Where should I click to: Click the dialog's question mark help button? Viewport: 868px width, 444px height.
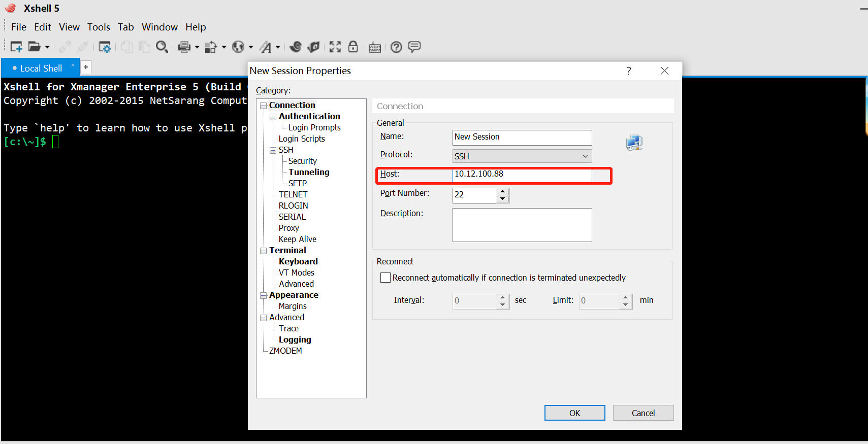click(629, 71)
